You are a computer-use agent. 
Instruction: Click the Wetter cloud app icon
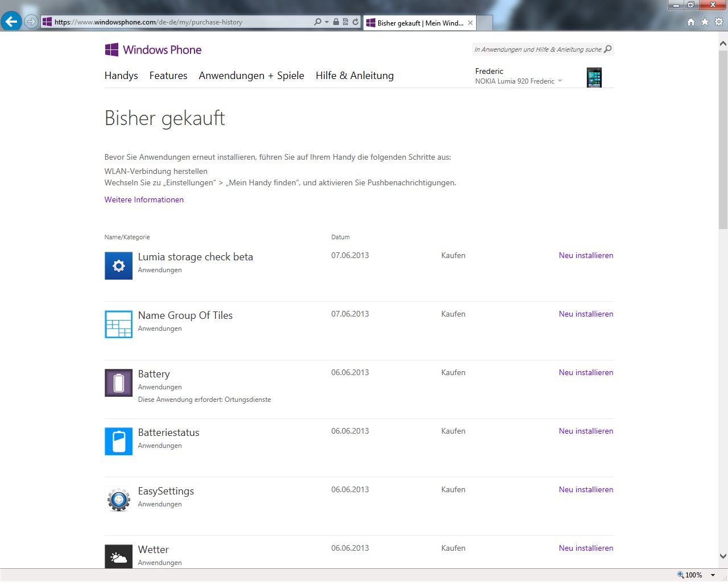(118, 556)
